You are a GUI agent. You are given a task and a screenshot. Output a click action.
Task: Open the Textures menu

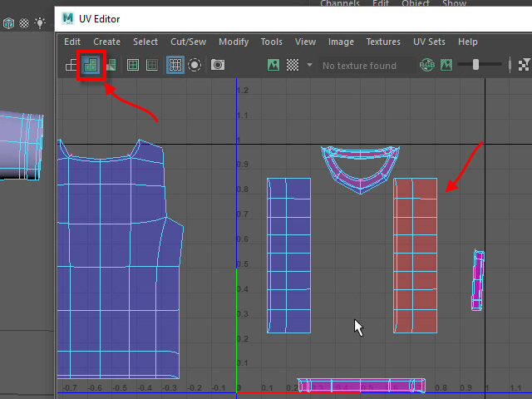tap(383, 42)
